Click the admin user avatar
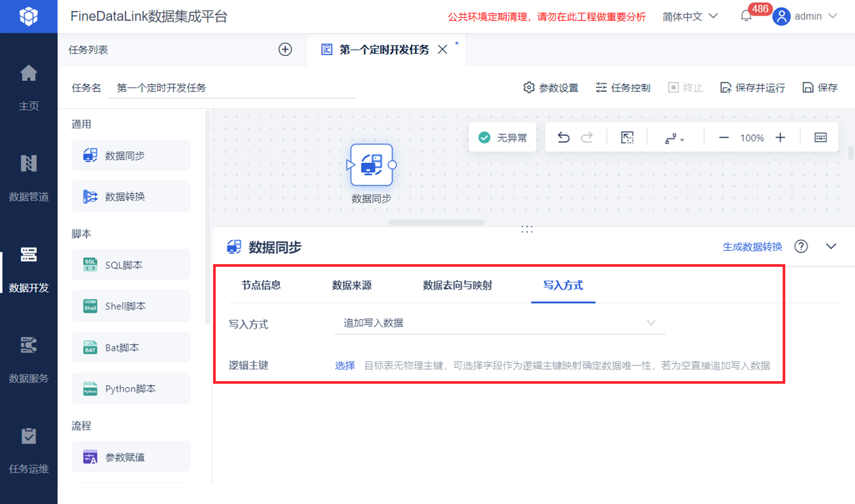 [x=781, y=16]
